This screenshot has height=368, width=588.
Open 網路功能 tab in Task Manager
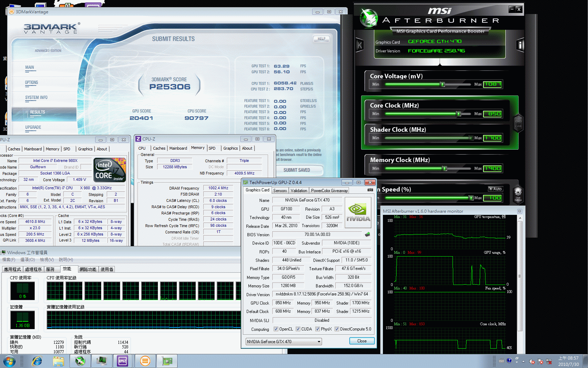[x=88, y=270]
